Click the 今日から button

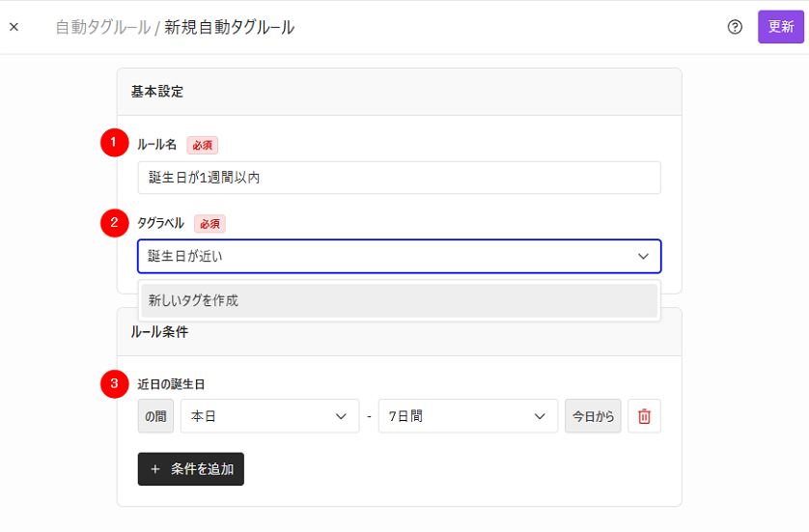[593, 416]
